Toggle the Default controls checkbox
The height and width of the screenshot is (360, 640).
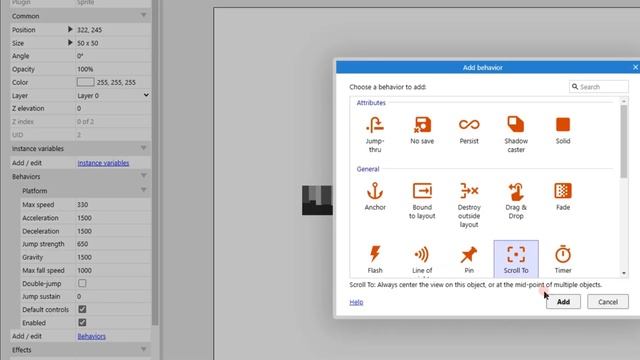pyautogui.click(x=82, y=309)
